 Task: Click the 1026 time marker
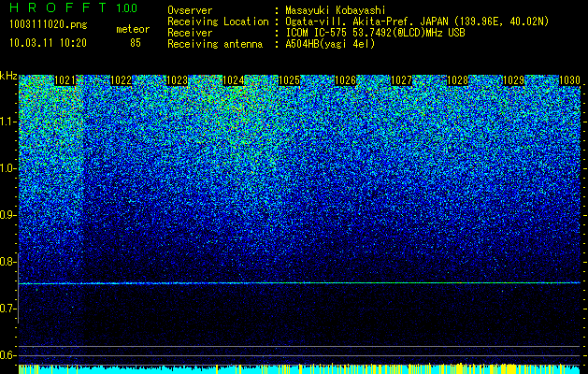345,80
